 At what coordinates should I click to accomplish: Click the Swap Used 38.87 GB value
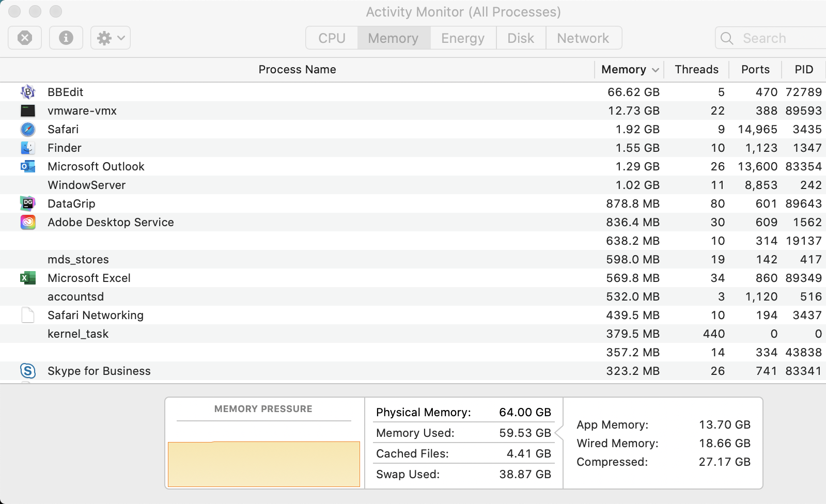coord(525,474)
